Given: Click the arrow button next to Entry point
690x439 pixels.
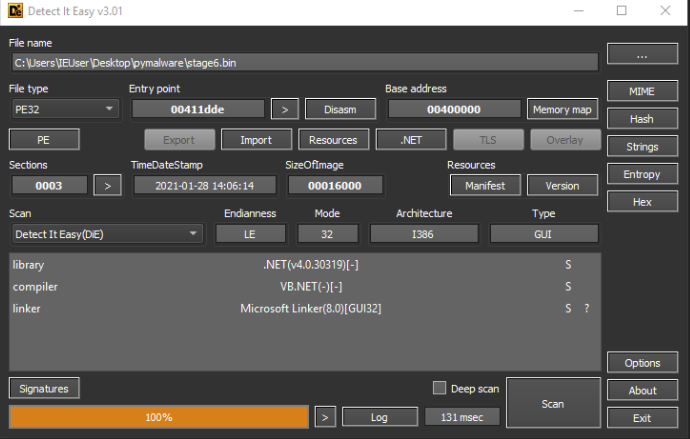Looking at the screenshot, I should coord(285,109).
